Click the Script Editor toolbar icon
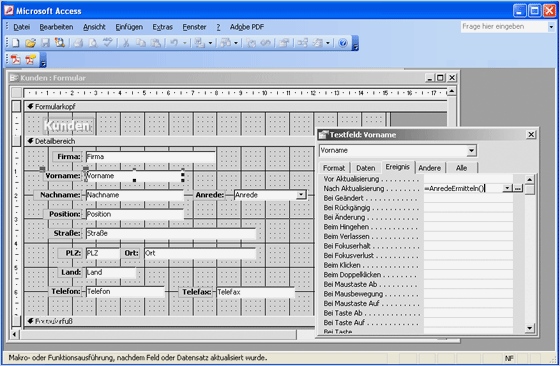The image size is (560, 366). [265, 43]
